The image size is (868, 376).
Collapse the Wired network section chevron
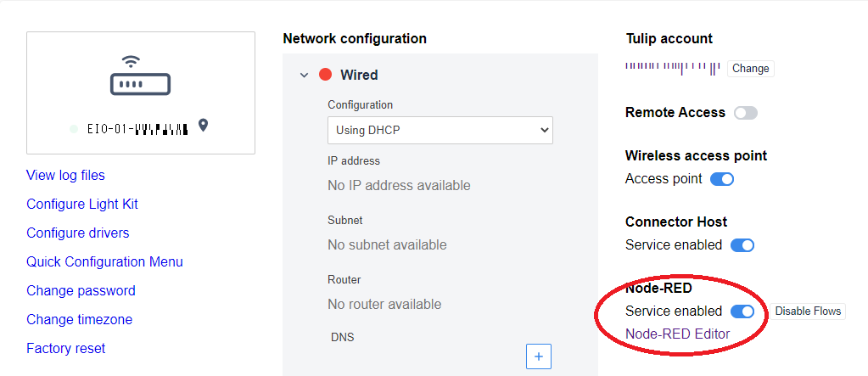pos(304,75)
